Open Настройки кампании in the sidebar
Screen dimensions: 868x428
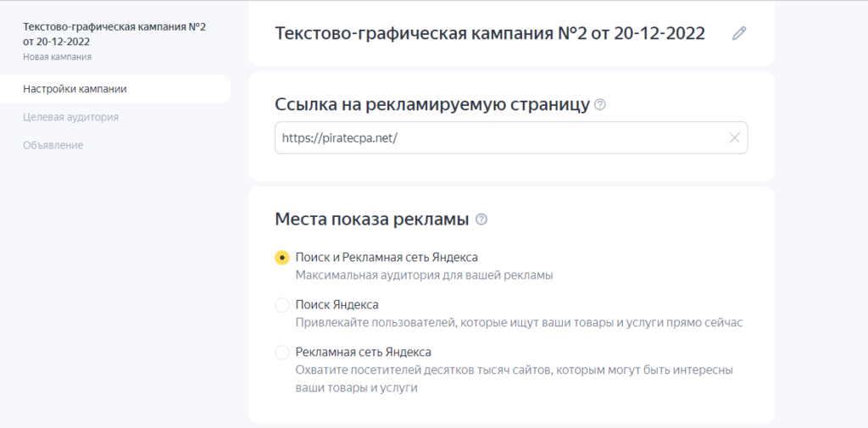click(x=114, y=89)
